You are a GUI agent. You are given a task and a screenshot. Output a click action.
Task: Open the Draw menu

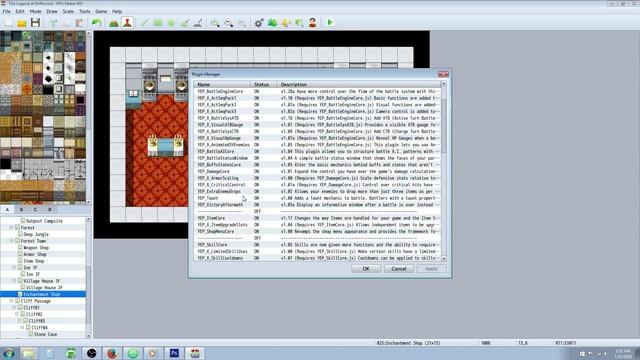(x=52, y=11)
